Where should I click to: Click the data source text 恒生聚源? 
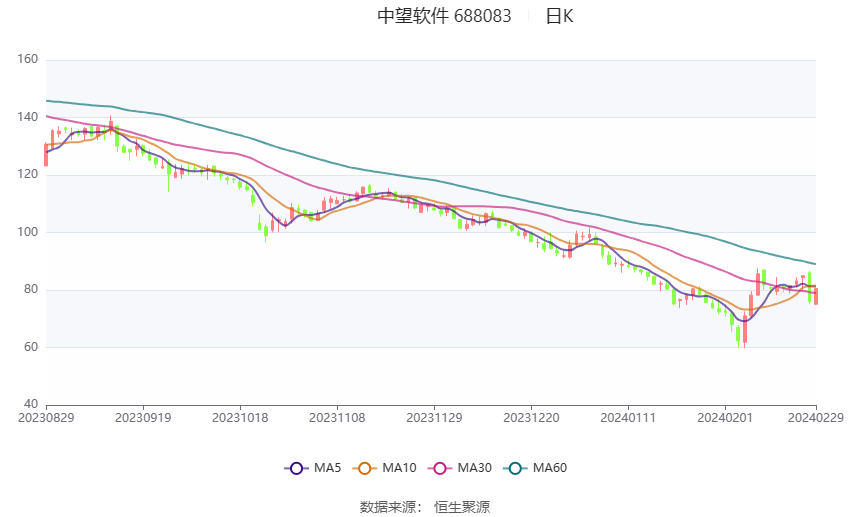(x=462, y=507)
